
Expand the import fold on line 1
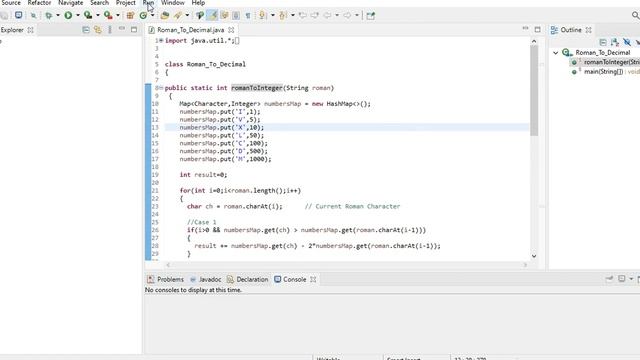tap(161, 40)
